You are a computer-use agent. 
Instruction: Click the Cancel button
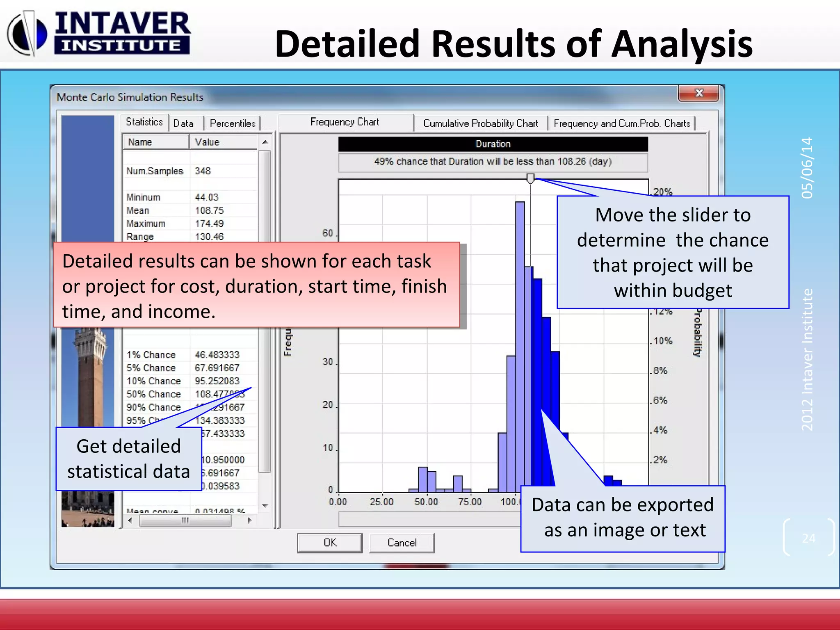pos(402,543)
